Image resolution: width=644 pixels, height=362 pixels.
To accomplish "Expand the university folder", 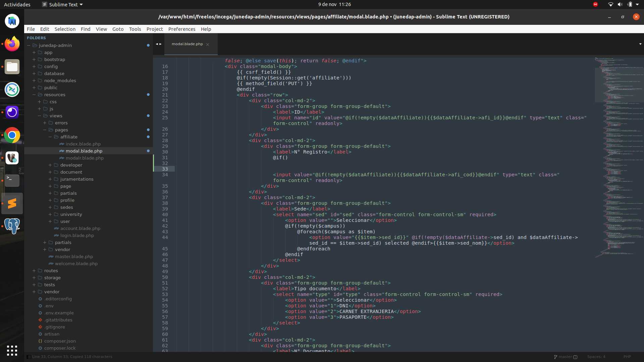I will (50, 214).
